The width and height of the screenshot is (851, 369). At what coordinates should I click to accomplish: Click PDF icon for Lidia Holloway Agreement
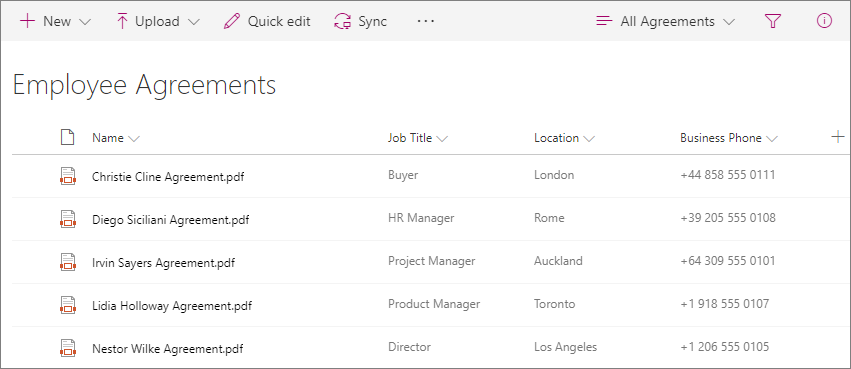(67, 304)
